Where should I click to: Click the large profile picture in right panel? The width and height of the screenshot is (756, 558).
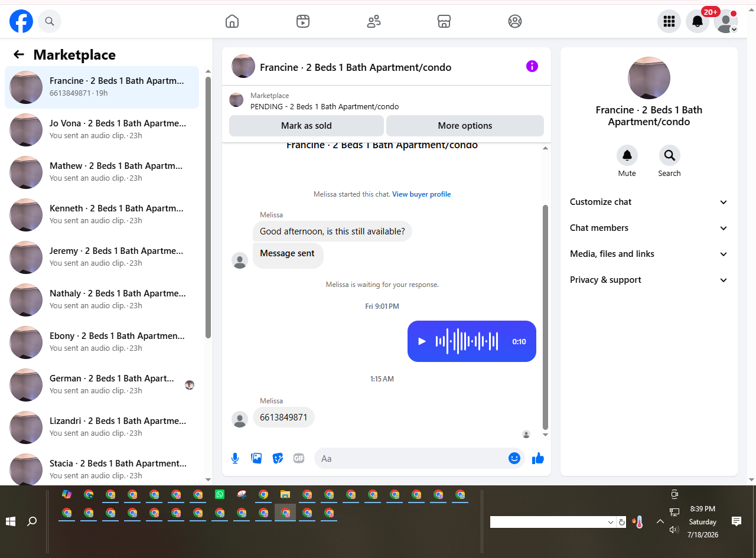(649, 78)
